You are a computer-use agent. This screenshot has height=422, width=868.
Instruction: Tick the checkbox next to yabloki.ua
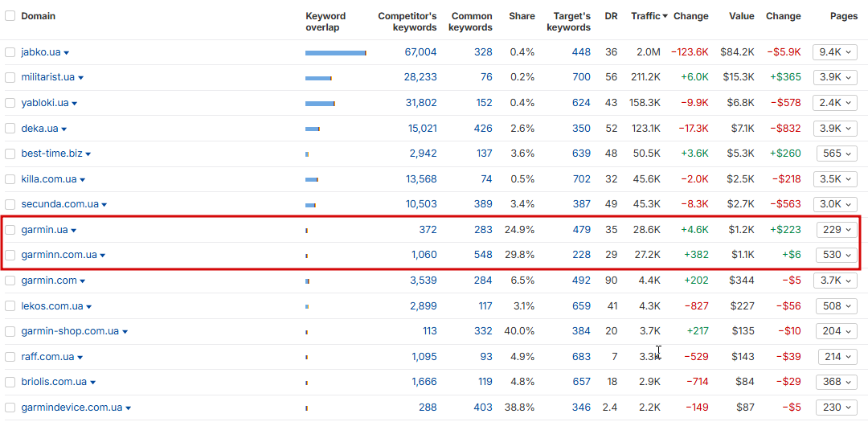[x=10, y=103]
